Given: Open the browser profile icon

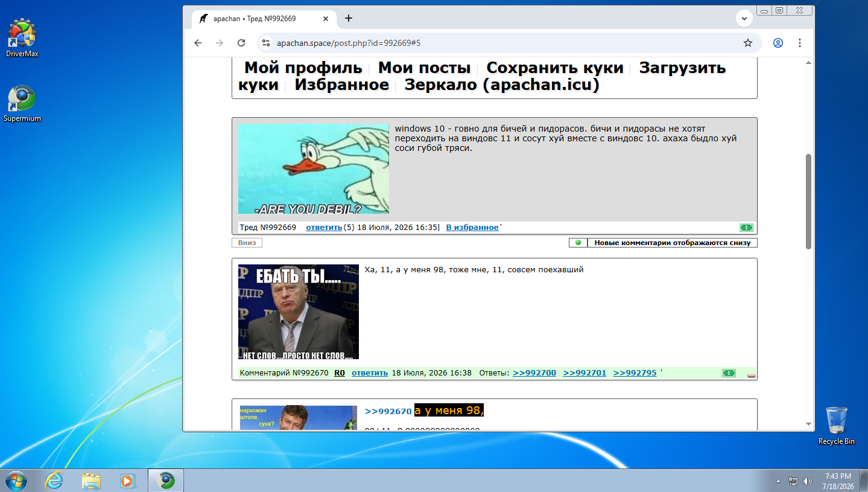Looking at the screenshot, I should click(x=778, y=43).
